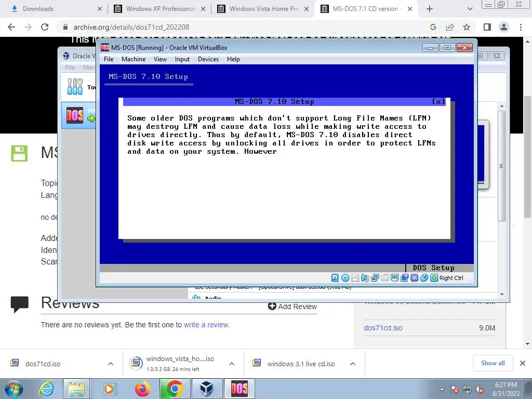Click the CPU virtualization V icon in status bar
532x399 pixels.
[x=414, y=278]
